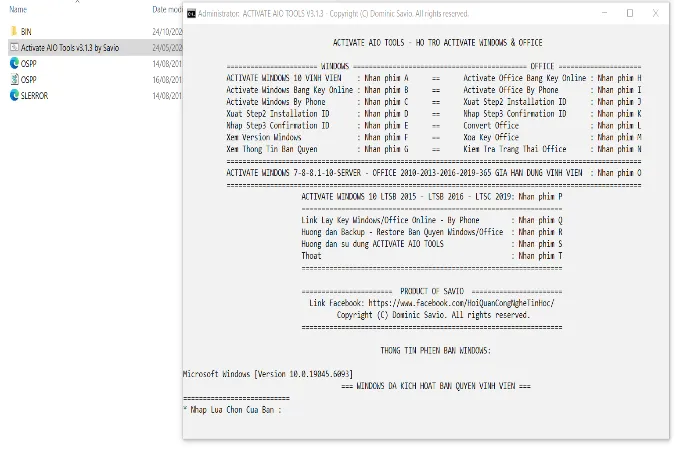Click 'THONG TIN PHIEN BAN WINDOWS' heading
Viewport: 680px width, 450px height.
click(x=436, y=350)
